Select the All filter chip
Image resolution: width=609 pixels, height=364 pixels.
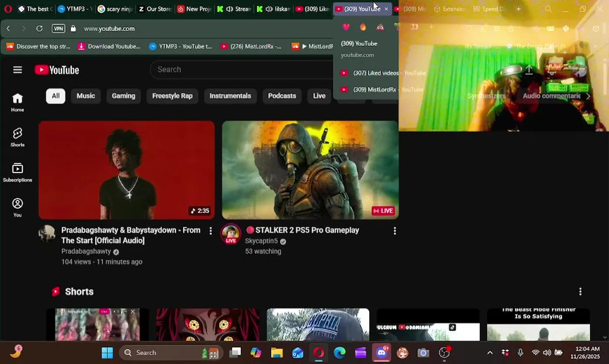56,96
